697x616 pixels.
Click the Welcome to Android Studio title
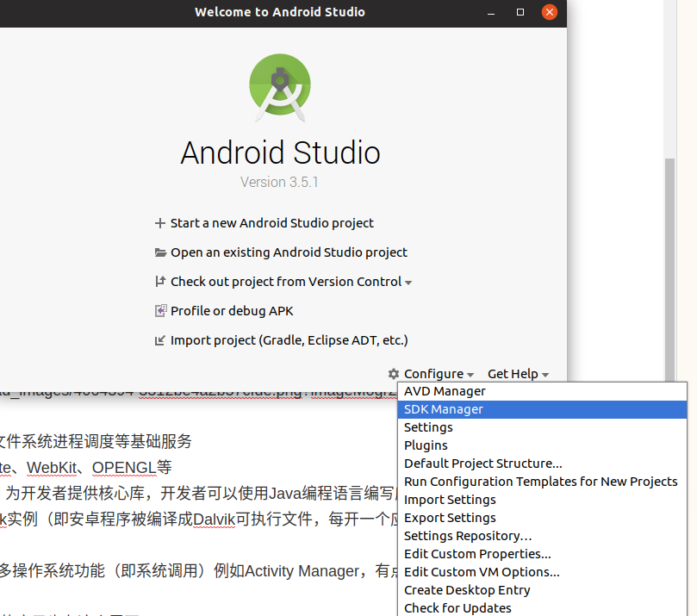[x=280, y=12]
